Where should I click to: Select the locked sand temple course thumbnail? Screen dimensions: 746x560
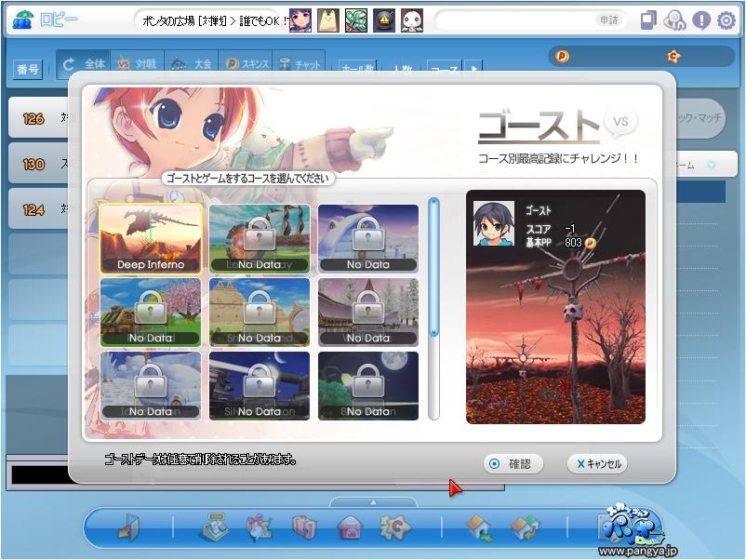pos(260,313)
